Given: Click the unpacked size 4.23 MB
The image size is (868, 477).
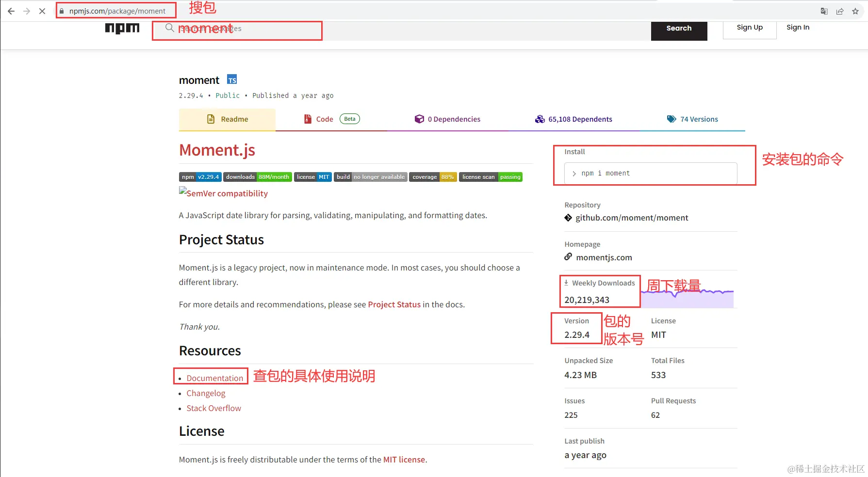Looking at the screenshot, I should point(580,375).
